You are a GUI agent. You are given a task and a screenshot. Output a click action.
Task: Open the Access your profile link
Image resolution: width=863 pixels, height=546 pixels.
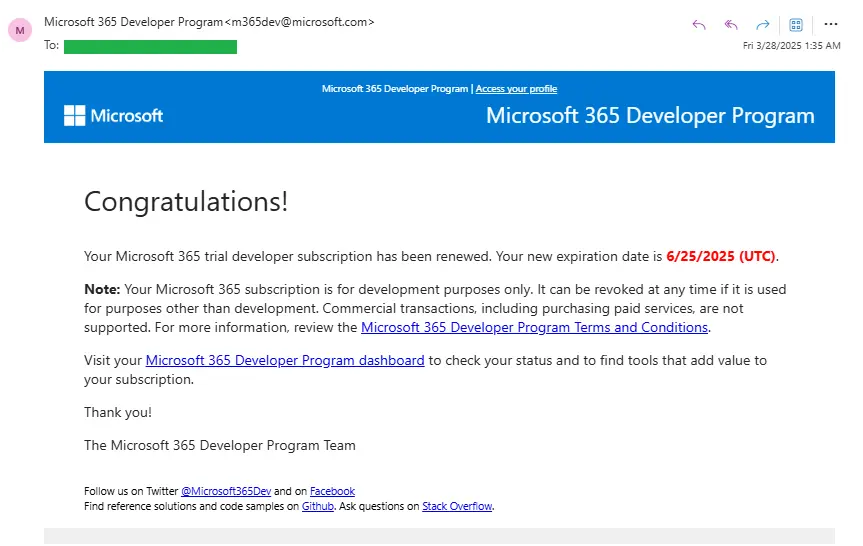(516, 89)
